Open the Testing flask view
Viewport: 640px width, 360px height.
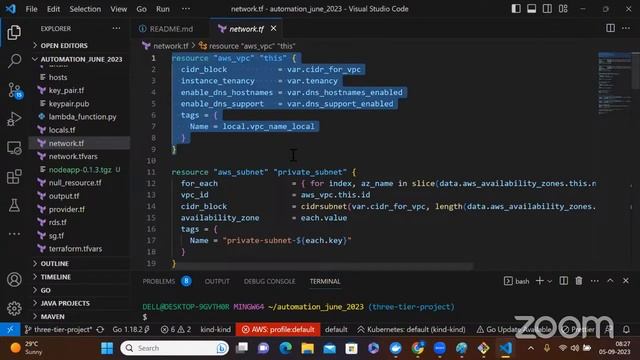click(x=14, y=205)
